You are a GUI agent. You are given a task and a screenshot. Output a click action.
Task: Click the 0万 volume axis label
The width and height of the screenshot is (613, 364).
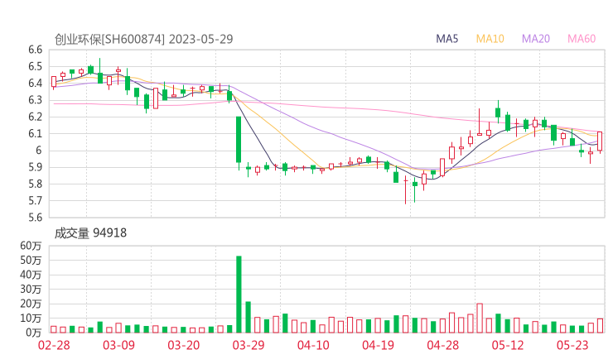tap(33, 333)
